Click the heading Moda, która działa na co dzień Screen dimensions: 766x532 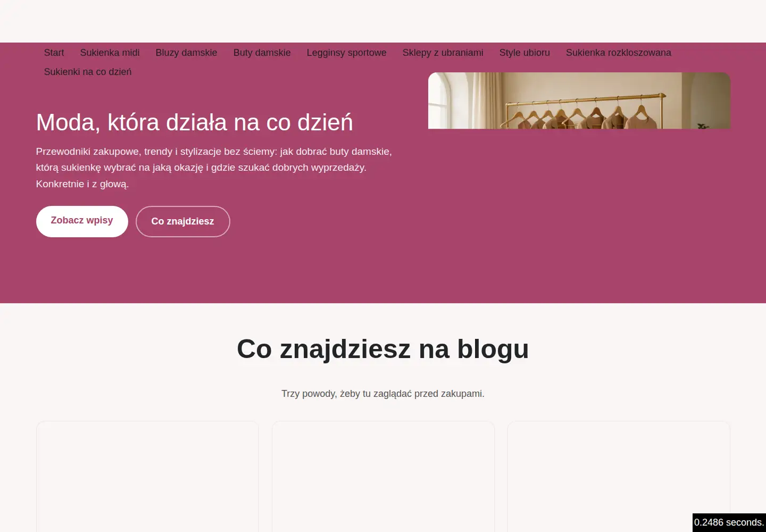point(194,122)
